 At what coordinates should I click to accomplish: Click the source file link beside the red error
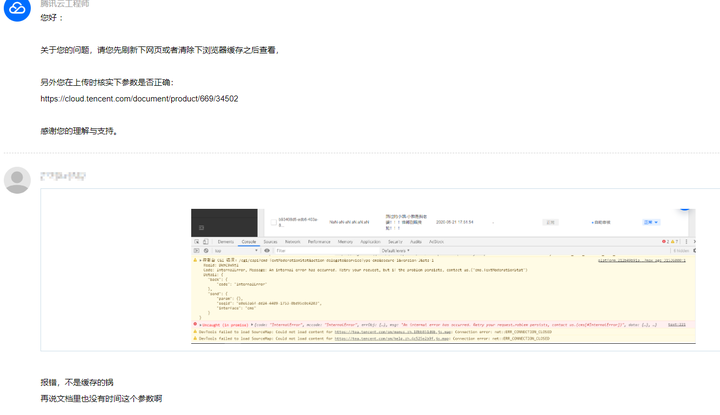[676, 325]
